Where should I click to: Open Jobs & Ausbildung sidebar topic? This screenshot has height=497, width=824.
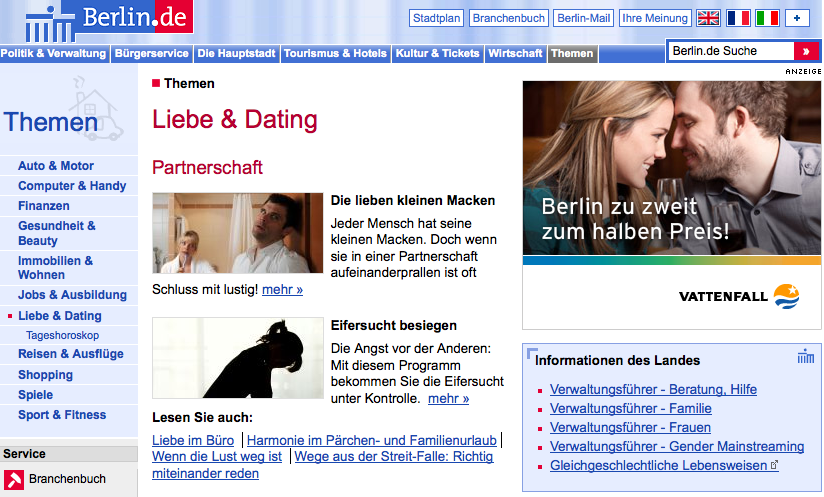pyautogui.click(x=72, y=295)
